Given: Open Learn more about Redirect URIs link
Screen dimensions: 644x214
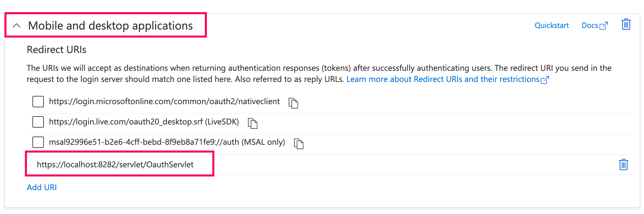Looking at the screenshot, I should [x=442, y=79].
